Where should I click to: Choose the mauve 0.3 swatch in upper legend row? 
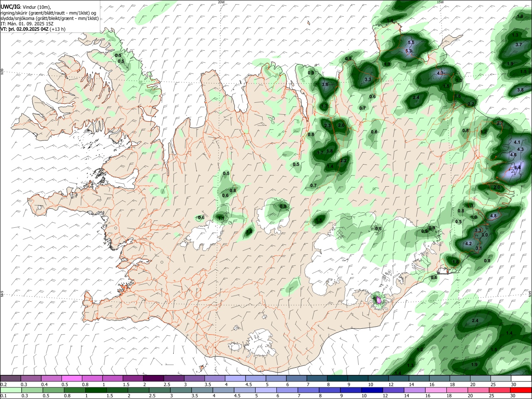(31, 379)
